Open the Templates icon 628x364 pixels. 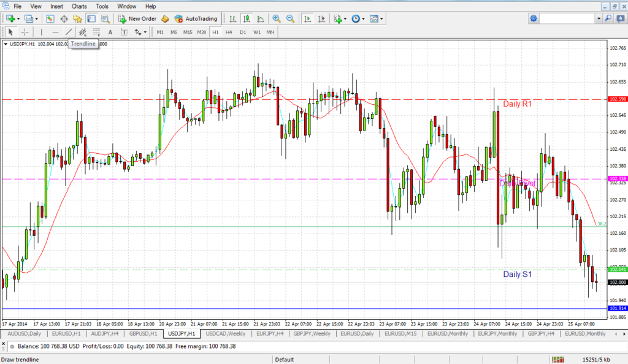(x=374, y=19)
